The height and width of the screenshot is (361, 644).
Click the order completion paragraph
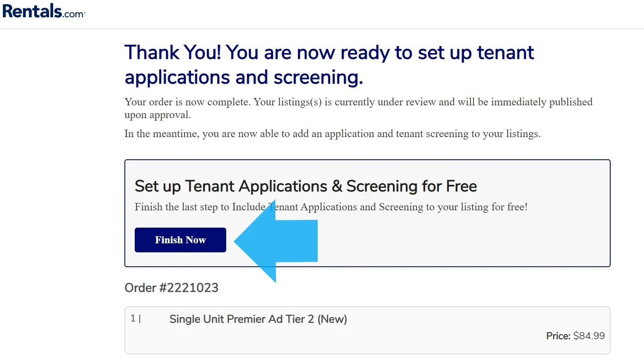[358, 108]
